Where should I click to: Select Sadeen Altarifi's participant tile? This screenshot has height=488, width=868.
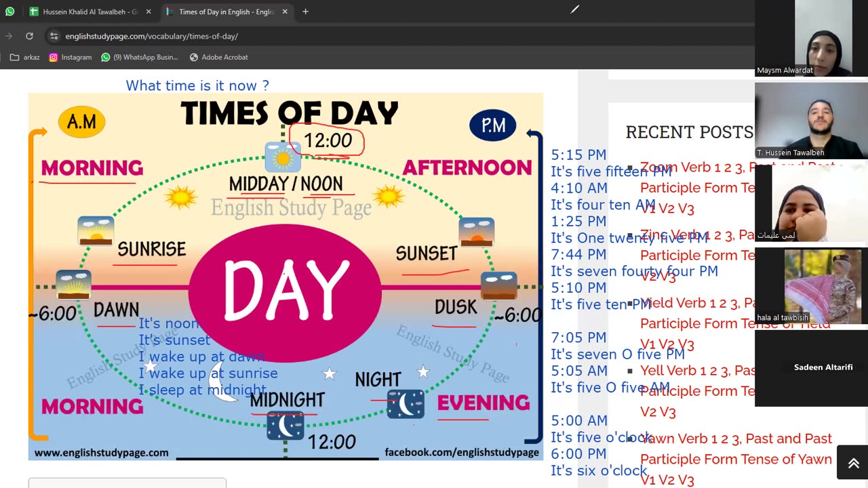[x=811, y=368]
